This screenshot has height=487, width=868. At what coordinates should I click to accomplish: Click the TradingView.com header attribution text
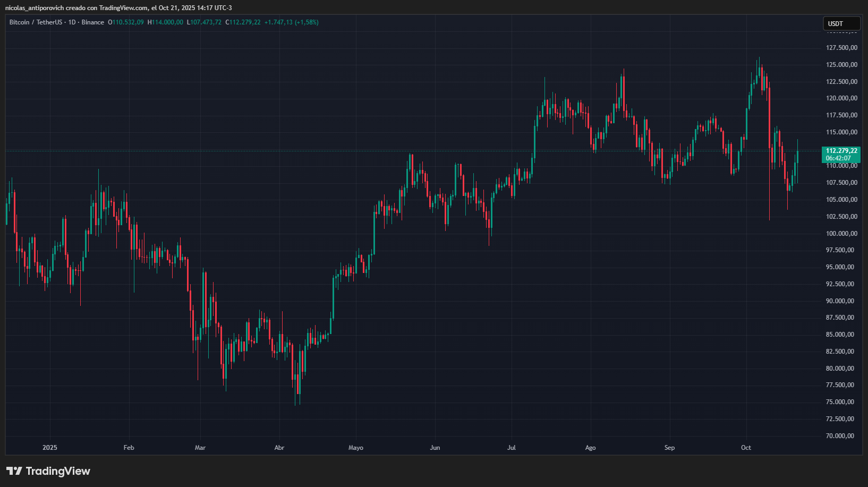(123, 8)
